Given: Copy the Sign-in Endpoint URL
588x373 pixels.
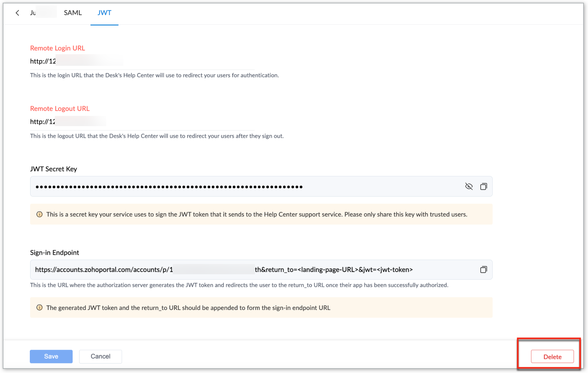Looking at the screenshot, I should (483, 270).
